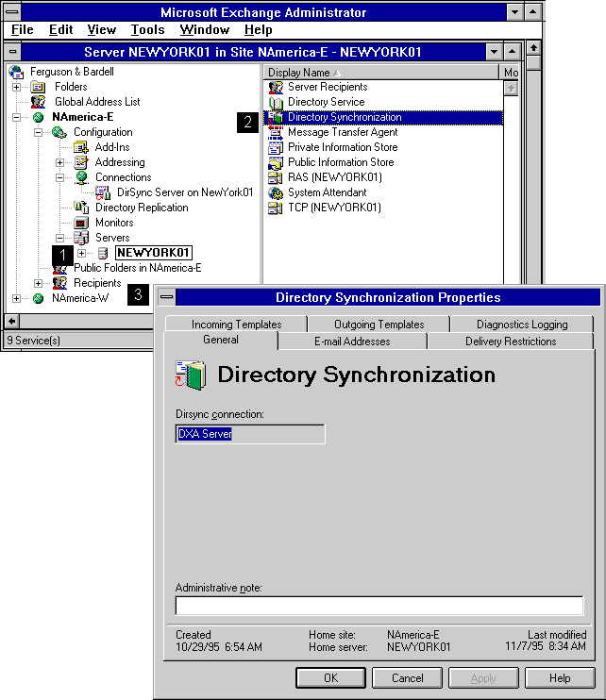The height and width of the screenshot is (700, 606).
Task: Expand the Addressing node
Action: click(59, 162)
